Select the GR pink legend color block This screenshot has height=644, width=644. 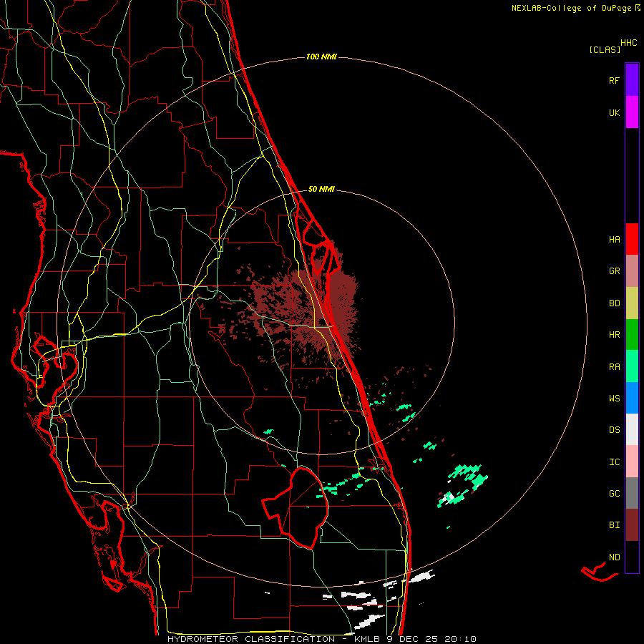(632, 270)
